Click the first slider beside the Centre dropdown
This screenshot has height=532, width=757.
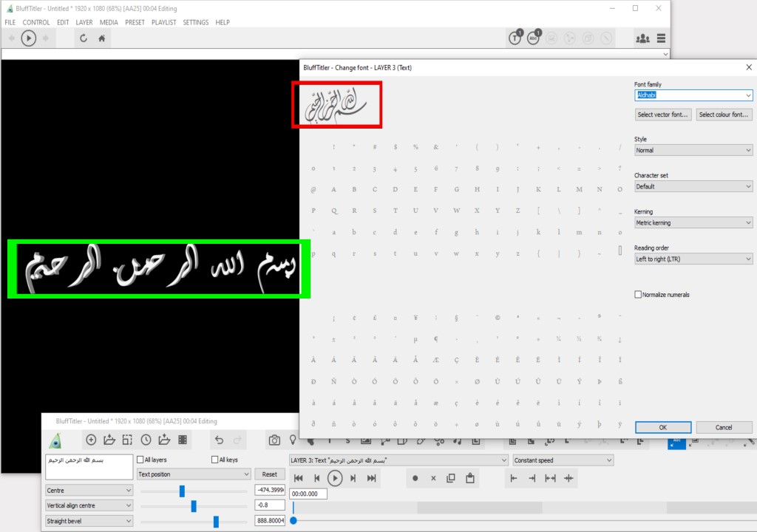[194, 491]
